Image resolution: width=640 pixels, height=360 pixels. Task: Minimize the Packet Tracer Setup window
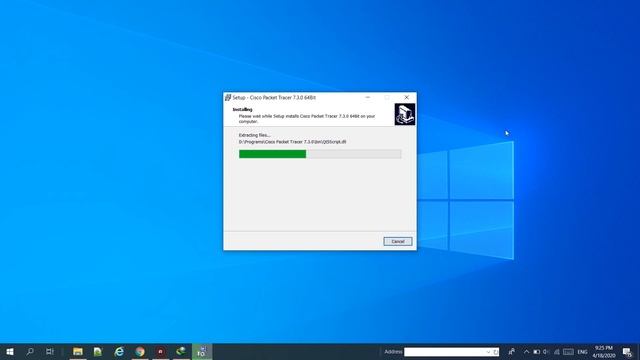[x=368, y=98]
